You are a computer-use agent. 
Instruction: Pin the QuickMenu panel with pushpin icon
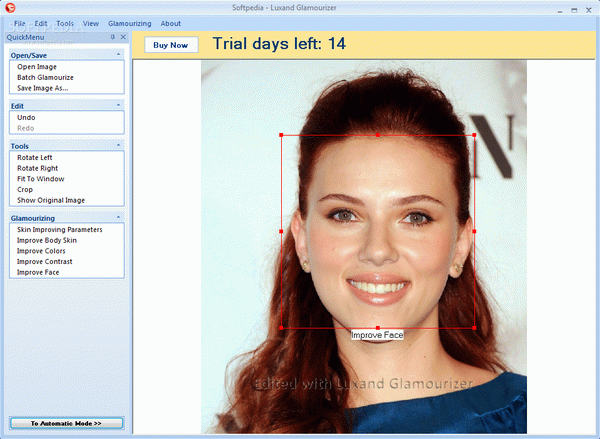pyautogui.click(x=112, y=37)
